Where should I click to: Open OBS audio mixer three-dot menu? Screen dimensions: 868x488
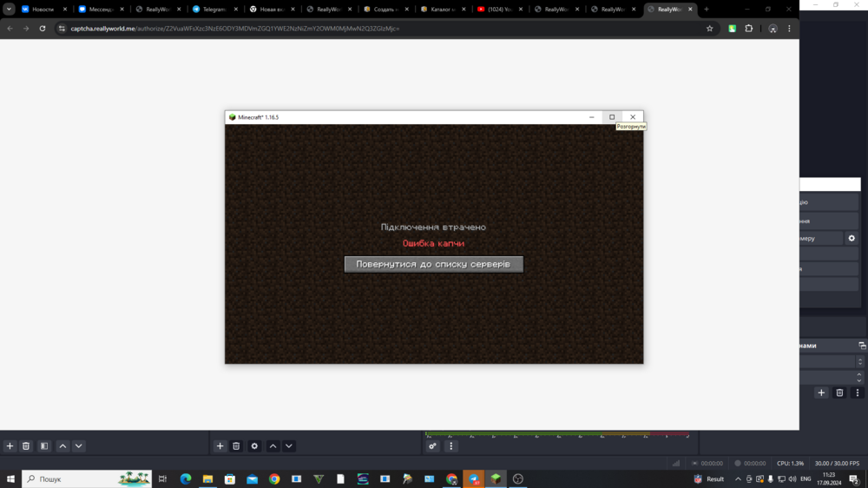pos(450,446)
